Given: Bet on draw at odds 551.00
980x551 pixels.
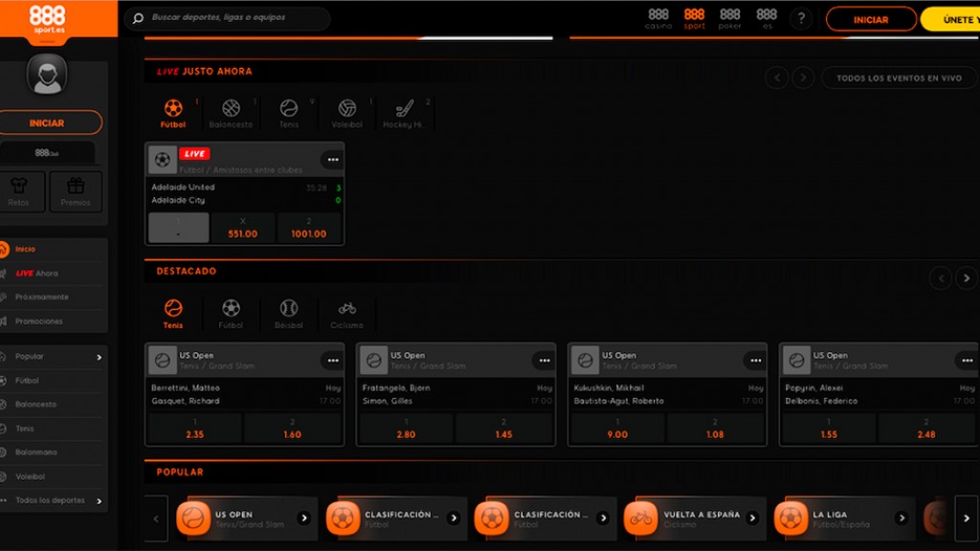Looking at the screenshot, I should (242, 228).
